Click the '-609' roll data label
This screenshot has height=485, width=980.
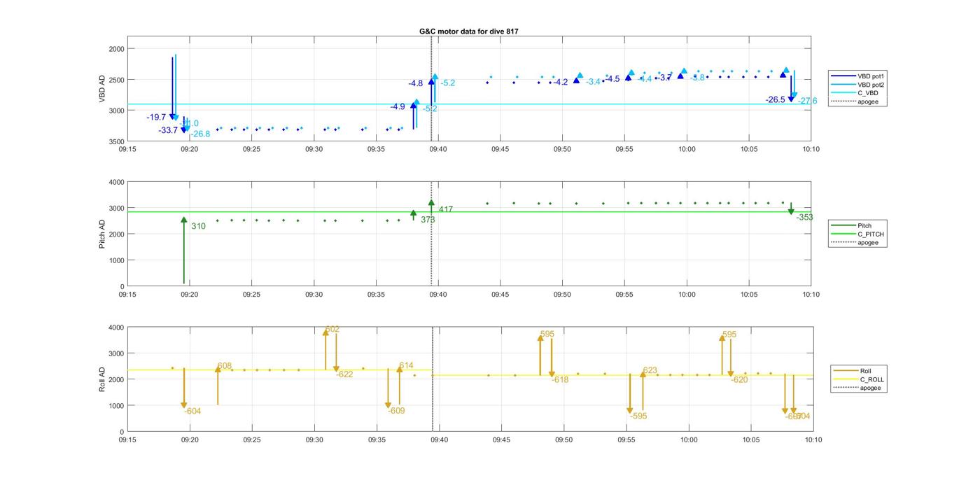(396, 411)
